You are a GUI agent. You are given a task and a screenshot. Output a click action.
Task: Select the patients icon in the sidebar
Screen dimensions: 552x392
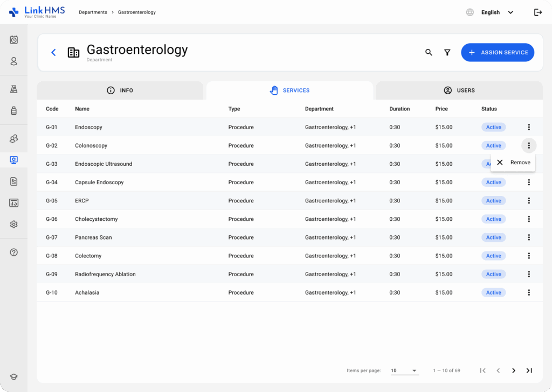click(13, 61)
